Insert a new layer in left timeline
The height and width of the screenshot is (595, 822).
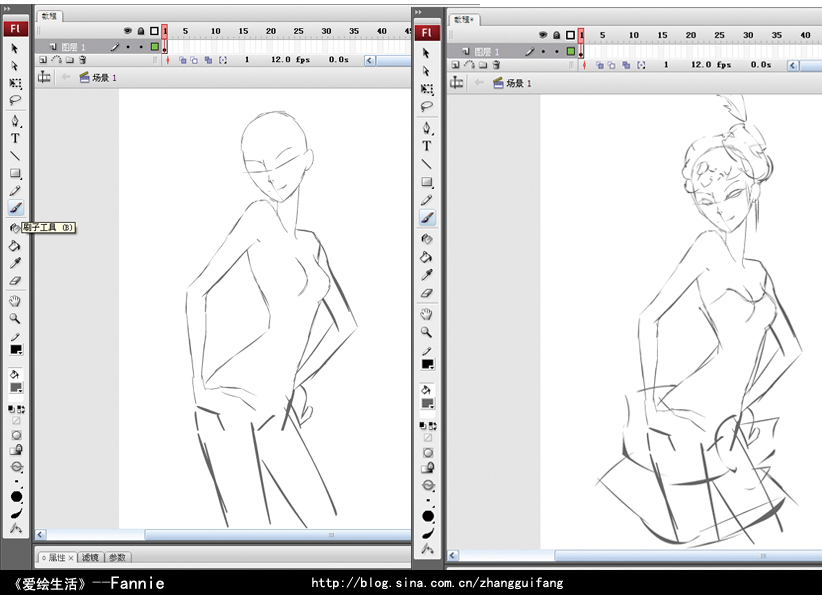pos(43,60)
